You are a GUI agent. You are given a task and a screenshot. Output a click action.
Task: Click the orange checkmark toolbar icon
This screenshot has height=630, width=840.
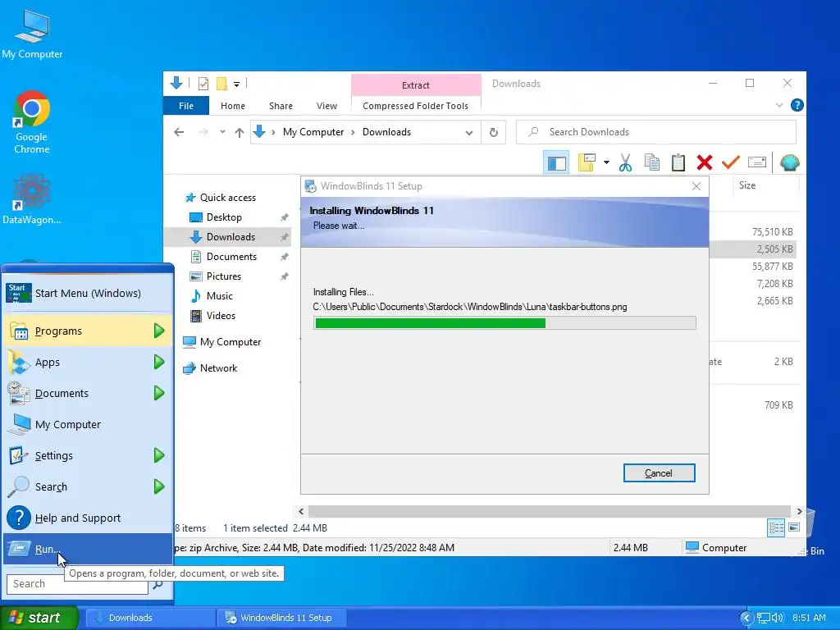[730, 162]
